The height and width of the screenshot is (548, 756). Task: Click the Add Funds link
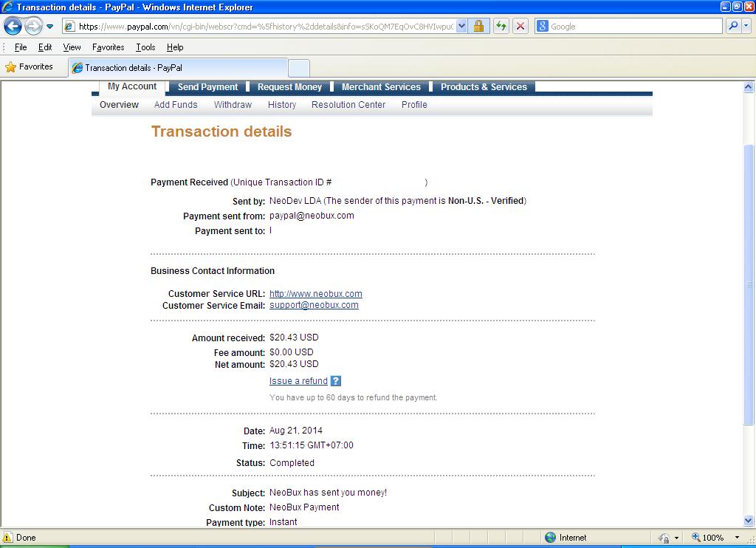pos(176,105)
